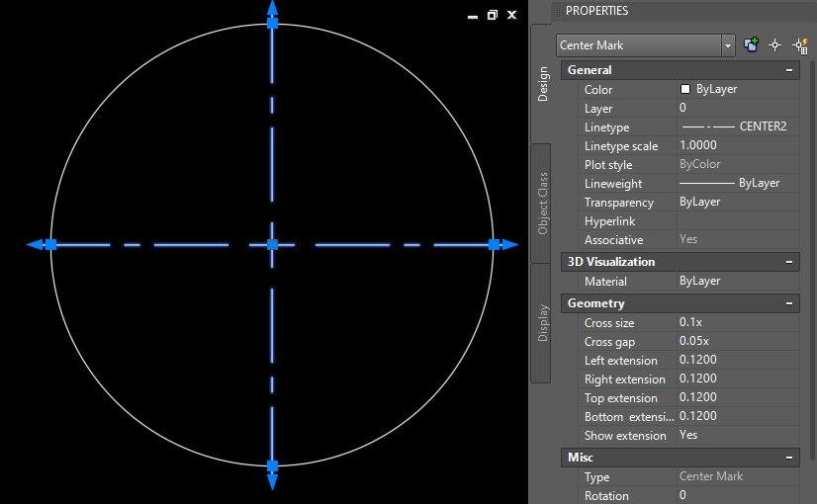
Task: Click the Show extension property label
Action: (625, 435)
